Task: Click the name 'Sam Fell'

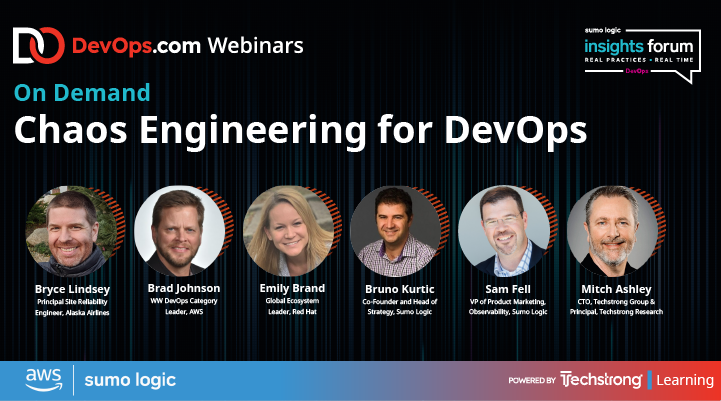Action: (508, 289)
